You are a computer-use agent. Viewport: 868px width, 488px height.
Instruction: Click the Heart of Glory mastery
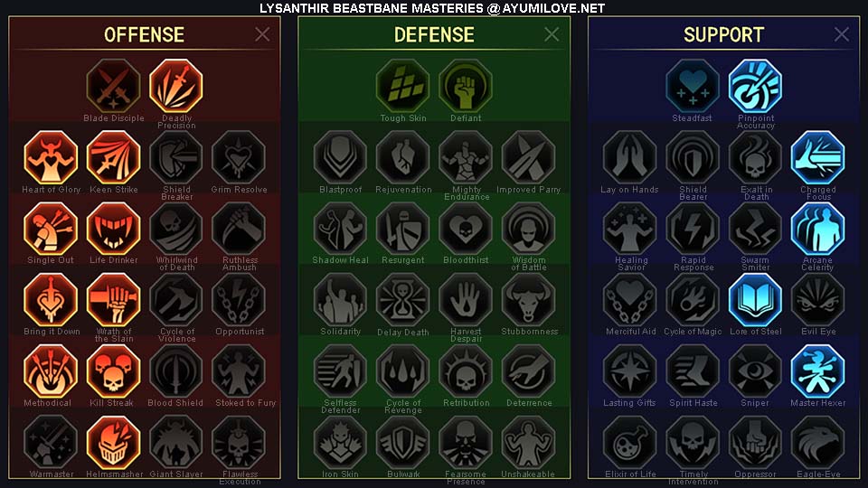click(51, 157)
